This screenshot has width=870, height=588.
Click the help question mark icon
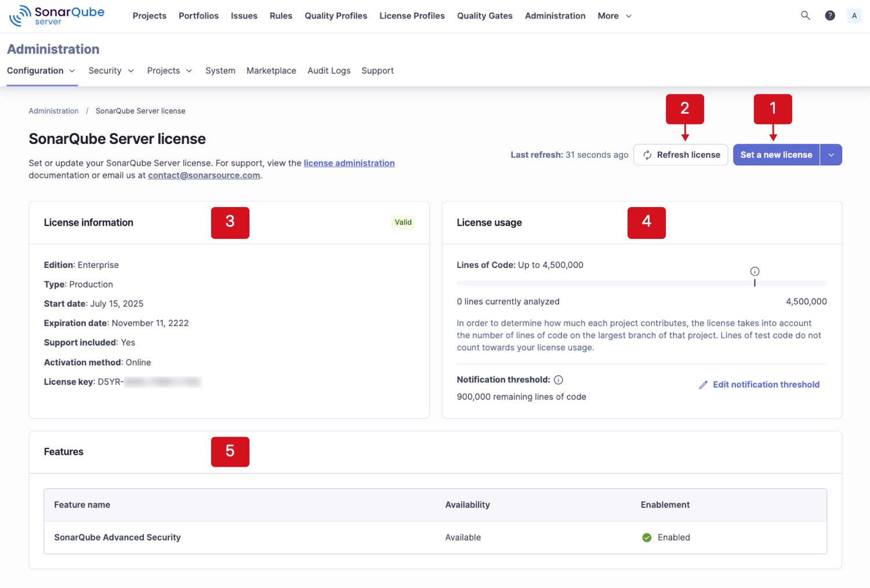[x=830, y=16]
